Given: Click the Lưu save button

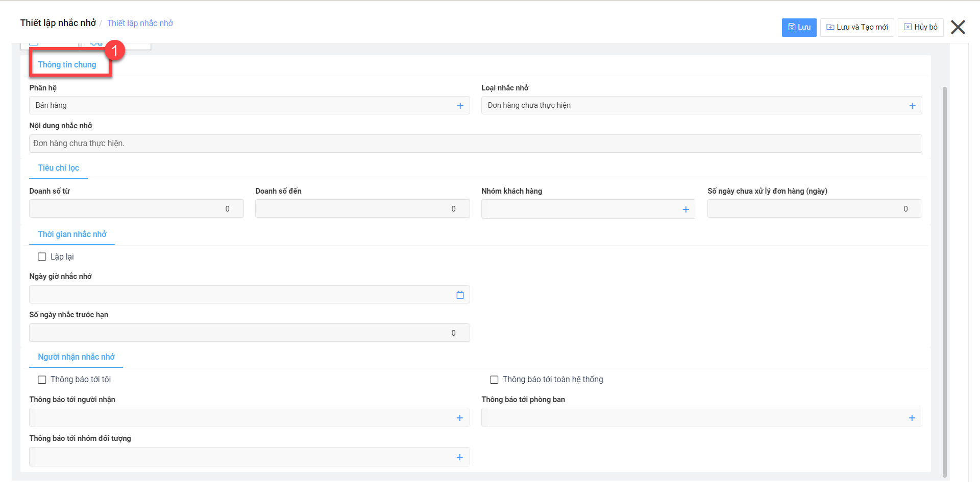Looking at the screenshot, I should [x=799, y=27].
